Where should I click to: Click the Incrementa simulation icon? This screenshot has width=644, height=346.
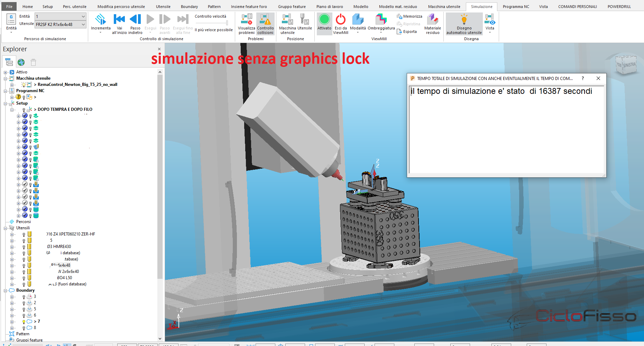(100, 20)
